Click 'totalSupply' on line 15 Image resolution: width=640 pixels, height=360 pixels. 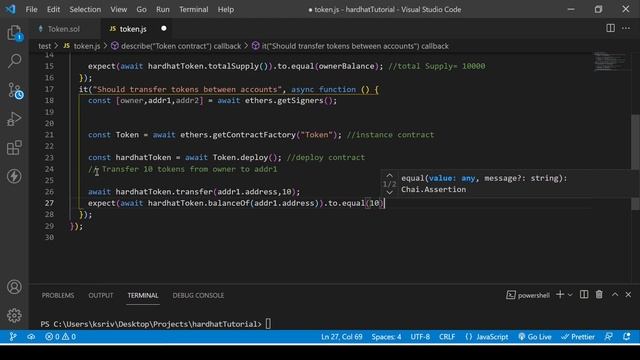[233, 66]
